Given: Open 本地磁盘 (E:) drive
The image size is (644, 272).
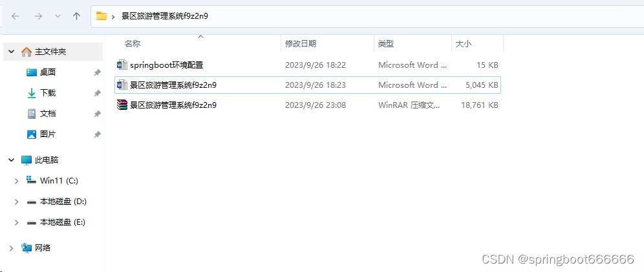Looking at the screenshot, I should 63,222.
